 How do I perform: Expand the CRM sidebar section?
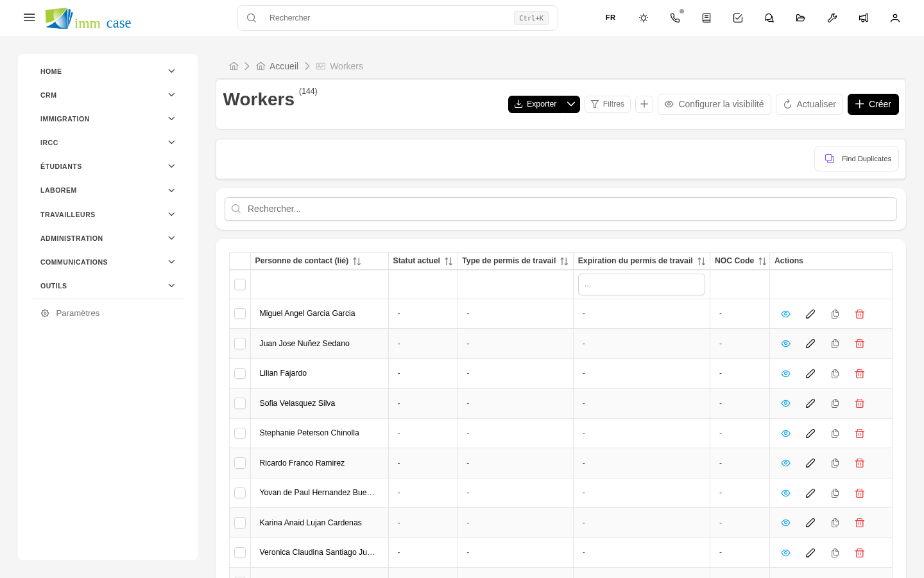(107, 95)
